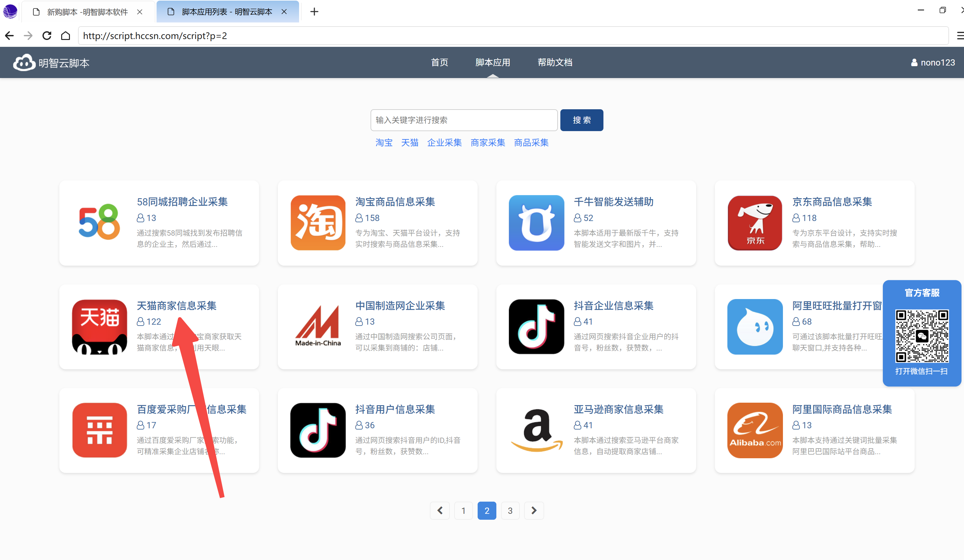Open the 帮助文档 navigation item
The image size is (964, 560).
(555, 62)
